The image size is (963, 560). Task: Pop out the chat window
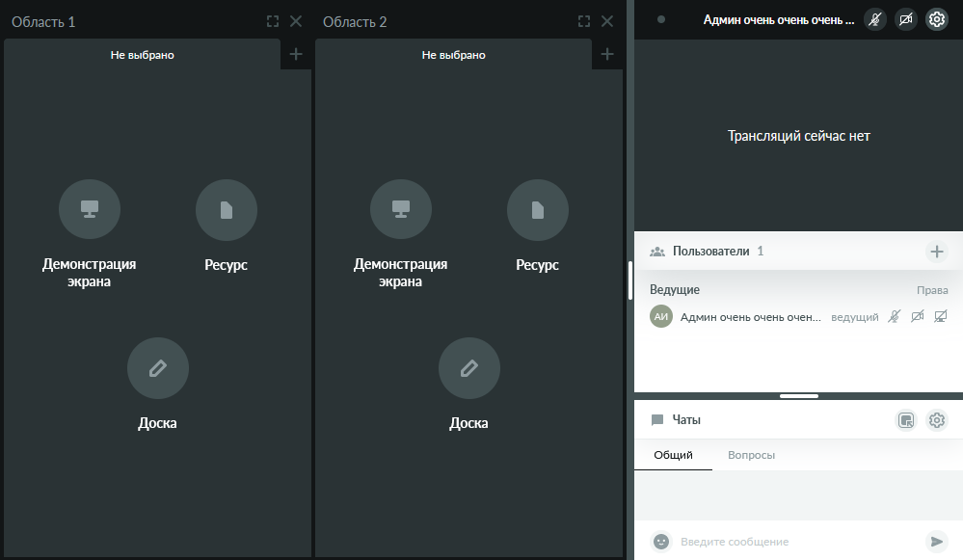coord(906,420)
